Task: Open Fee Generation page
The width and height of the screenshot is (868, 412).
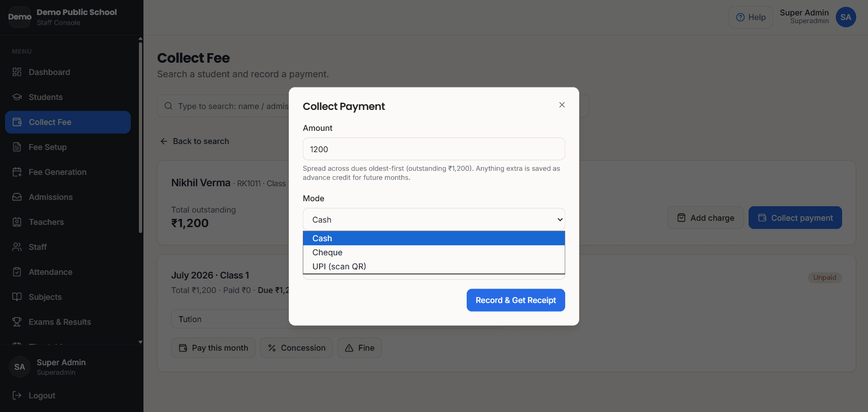Action: click(68, 172)
